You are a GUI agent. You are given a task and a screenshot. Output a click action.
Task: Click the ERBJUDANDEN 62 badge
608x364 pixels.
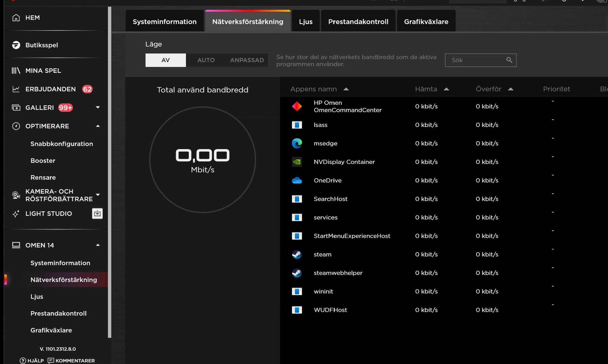87,89
